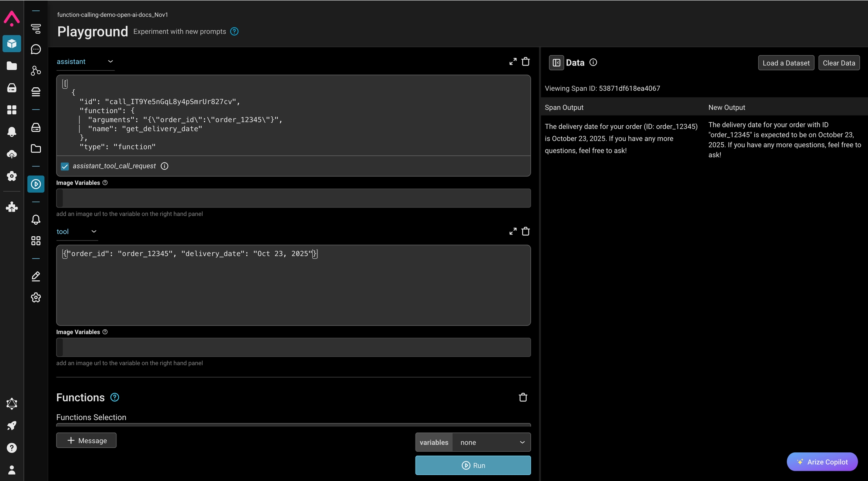This screenshot has width=868, height=481.
Task: Open the variables none dropdown
Action: pyautogui.click(x=491, y=443)
